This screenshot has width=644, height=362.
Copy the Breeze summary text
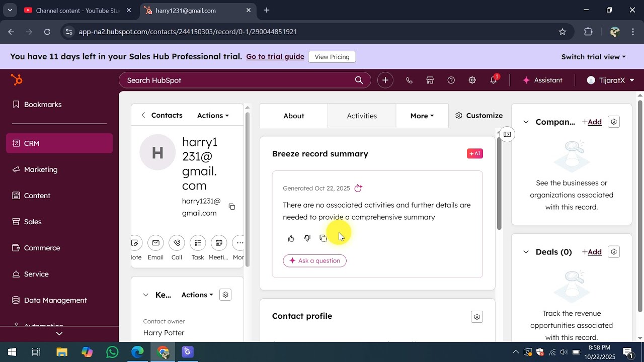[324, 238]
